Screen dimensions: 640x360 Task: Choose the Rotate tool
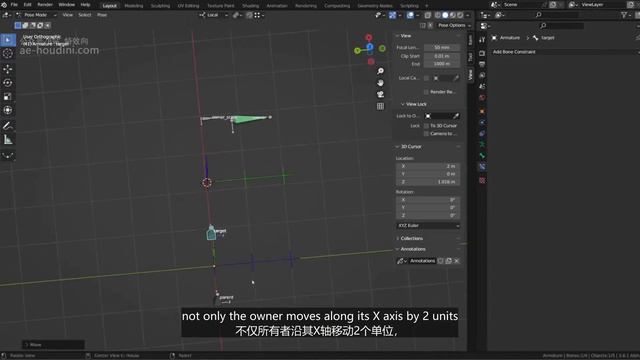pyautogui.click(x=8, y=82)
